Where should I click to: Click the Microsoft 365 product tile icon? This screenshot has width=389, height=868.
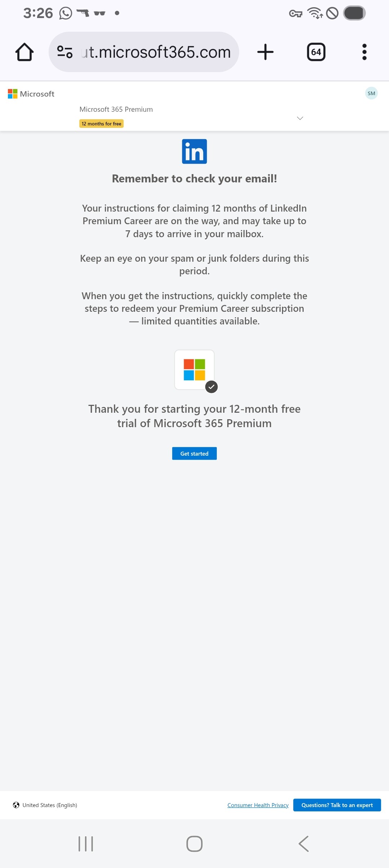(x=194, y=369)
